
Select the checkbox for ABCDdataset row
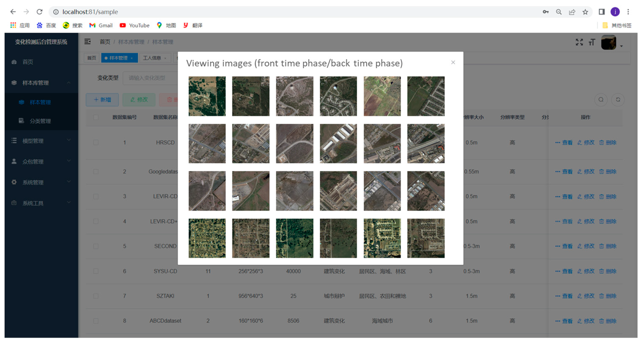[96, 321]
